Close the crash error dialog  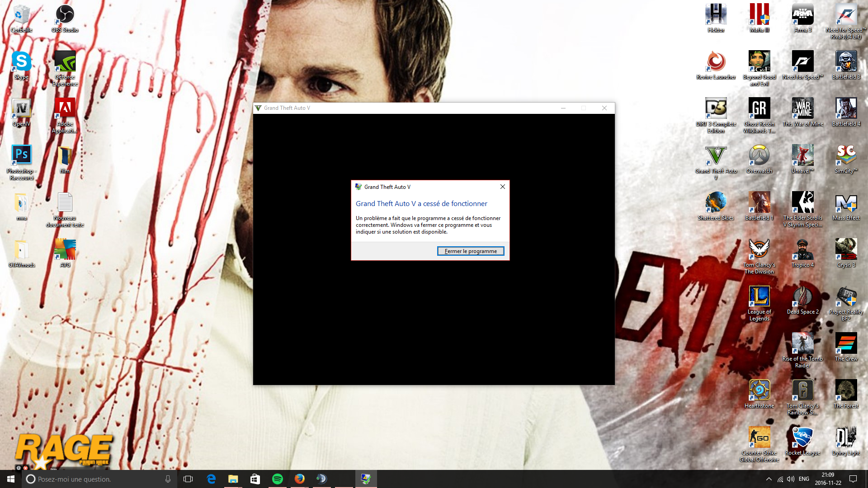[x=502, y=187]
